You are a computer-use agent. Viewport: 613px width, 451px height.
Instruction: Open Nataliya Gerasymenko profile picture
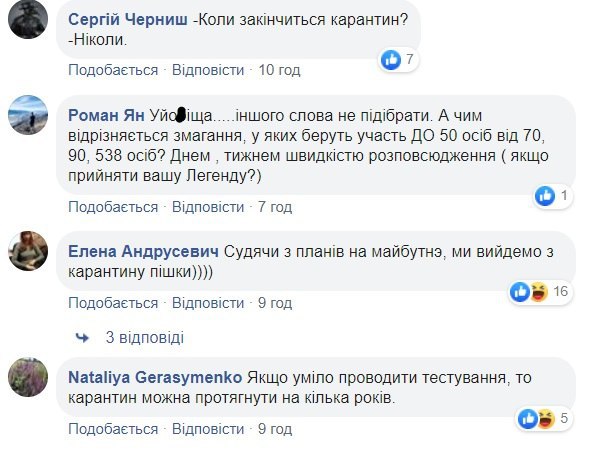[x=30, y=378]
